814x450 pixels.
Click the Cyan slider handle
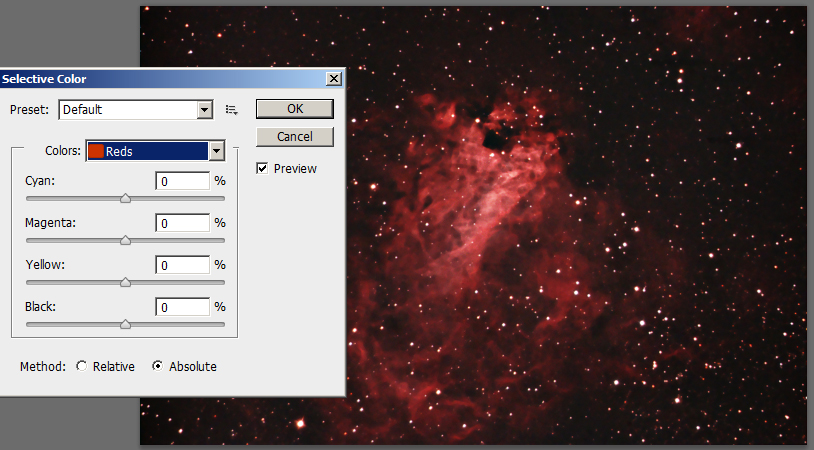coord(125,198)
